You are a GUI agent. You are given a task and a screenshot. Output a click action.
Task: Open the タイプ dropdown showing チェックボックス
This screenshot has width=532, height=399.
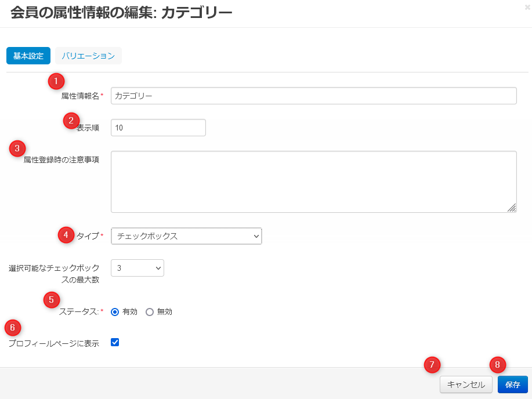click(x=186, y=236)
